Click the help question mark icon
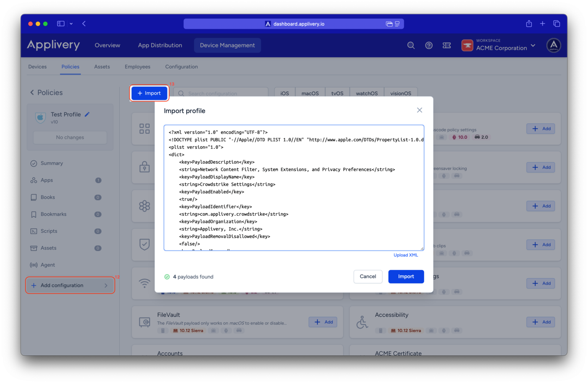 [429, 45]
